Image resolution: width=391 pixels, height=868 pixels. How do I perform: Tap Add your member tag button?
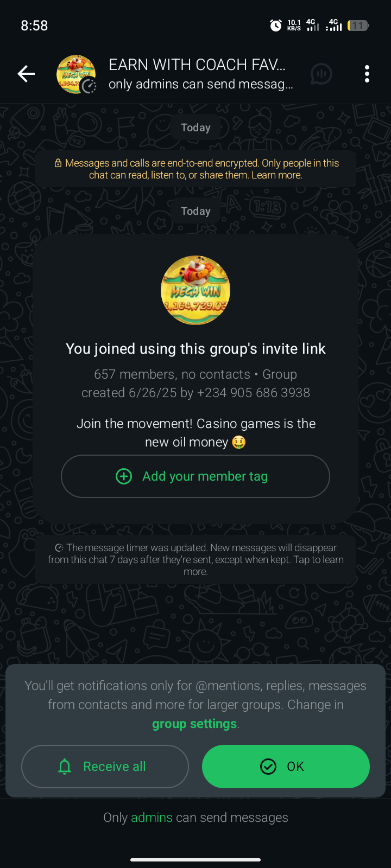click(x=195, y=476)
